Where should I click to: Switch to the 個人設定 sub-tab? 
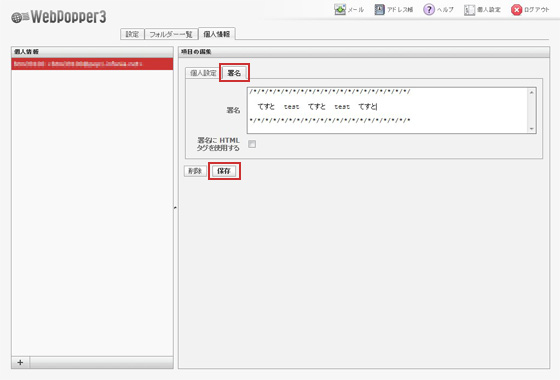coord(203,73)
